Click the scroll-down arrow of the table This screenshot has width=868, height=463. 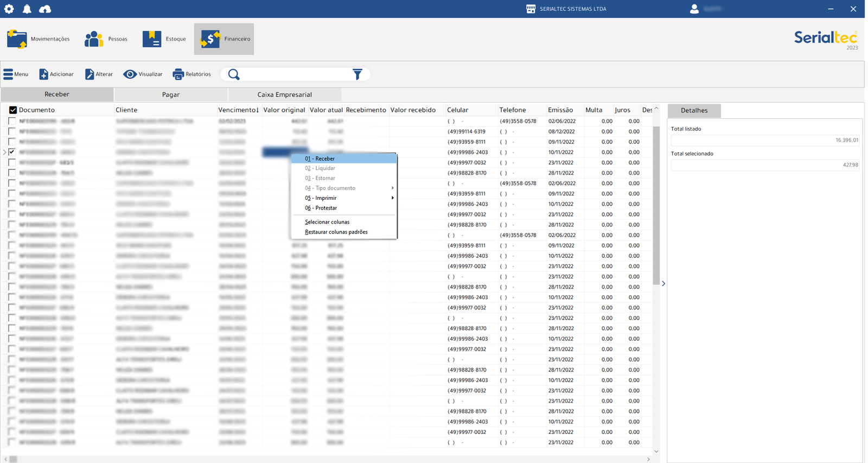click(x=656, y=452)
